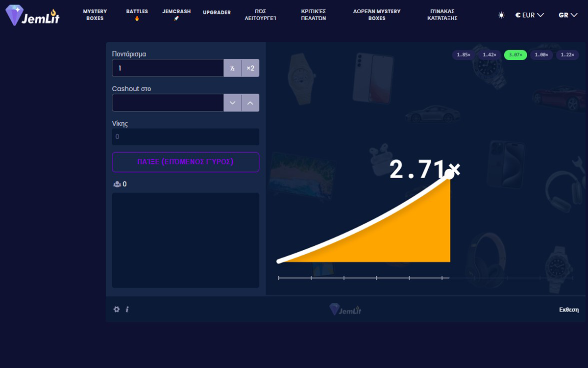Click the JemLit diamond logo
The image size is (588, 368).
32,15
